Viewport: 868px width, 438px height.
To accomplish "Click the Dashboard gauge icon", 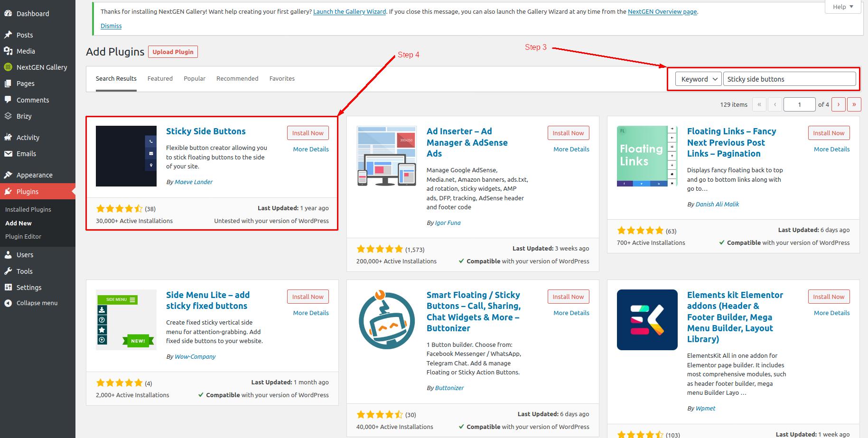I will (8, 13).
